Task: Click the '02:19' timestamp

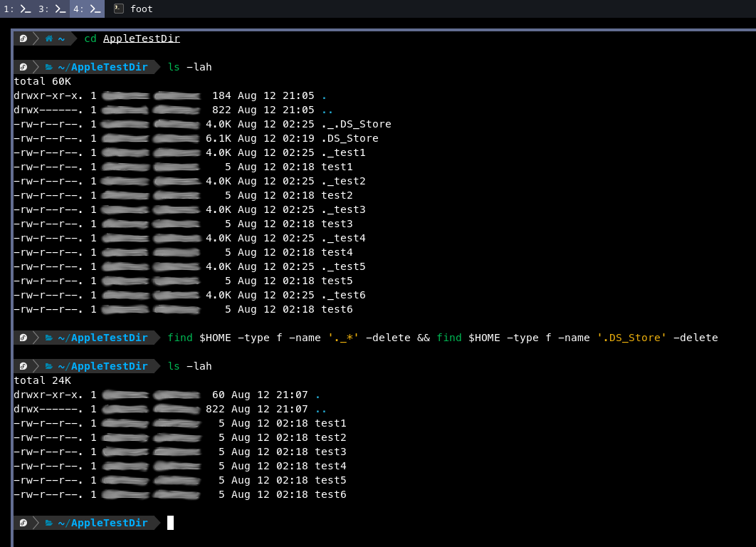Action: click(x=298, y=138)
